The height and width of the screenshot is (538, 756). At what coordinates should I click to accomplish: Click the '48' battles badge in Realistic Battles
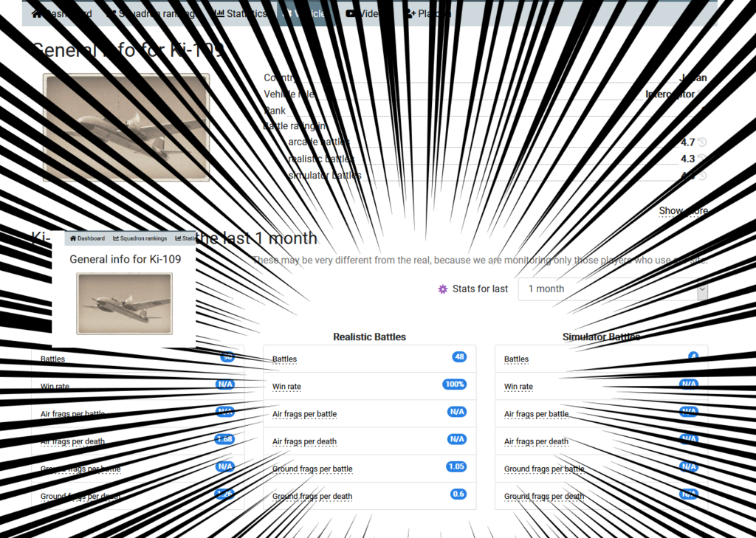click(459, 356)
